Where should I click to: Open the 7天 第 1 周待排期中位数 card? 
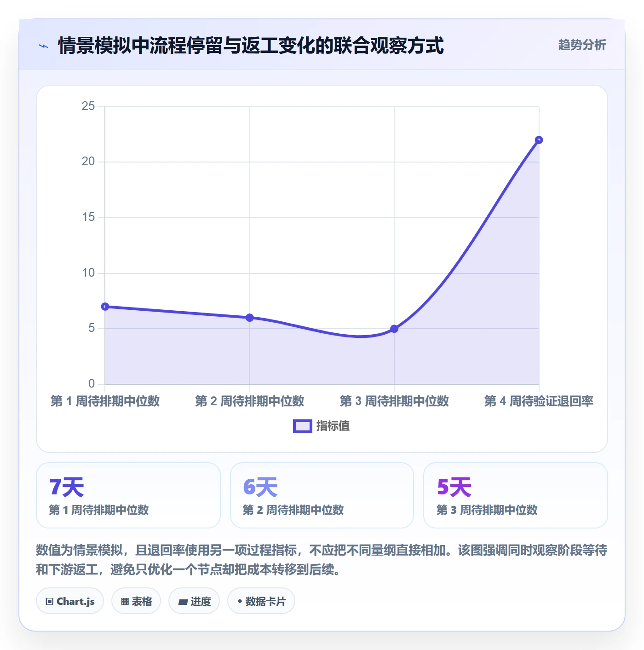pyautogui.click(x=128, y=495)
